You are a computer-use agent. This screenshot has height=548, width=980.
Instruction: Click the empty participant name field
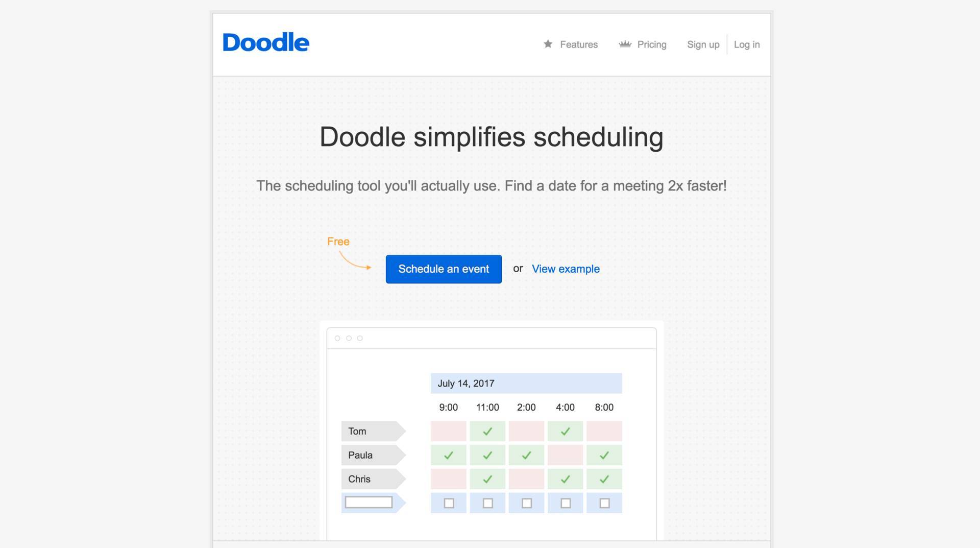tap(369, 503)
